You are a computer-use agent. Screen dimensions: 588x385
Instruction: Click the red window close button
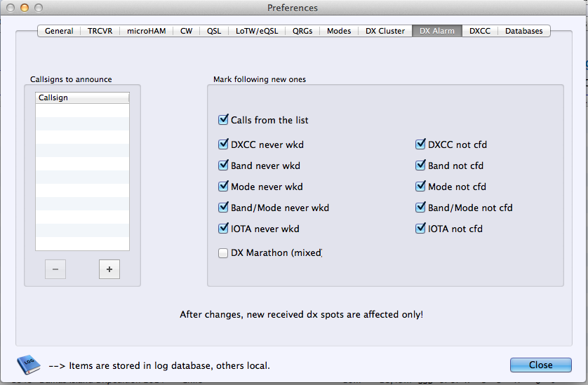coord(10,8)
